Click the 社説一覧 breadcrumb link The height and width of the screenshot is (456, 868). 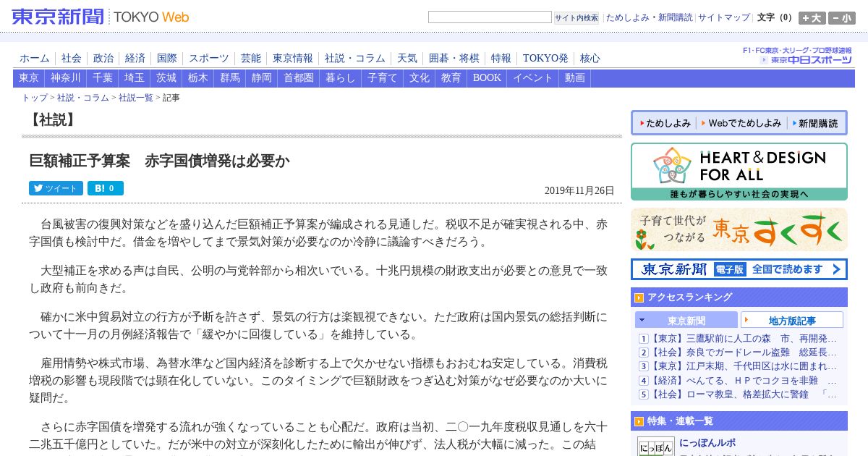tap(136, 98)
